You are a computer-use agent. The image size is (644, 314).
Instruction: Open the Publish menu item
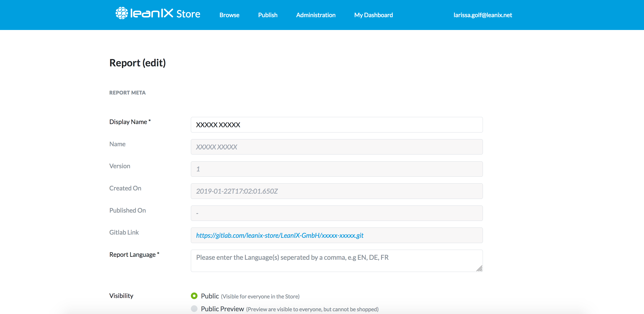coord(268,15)
